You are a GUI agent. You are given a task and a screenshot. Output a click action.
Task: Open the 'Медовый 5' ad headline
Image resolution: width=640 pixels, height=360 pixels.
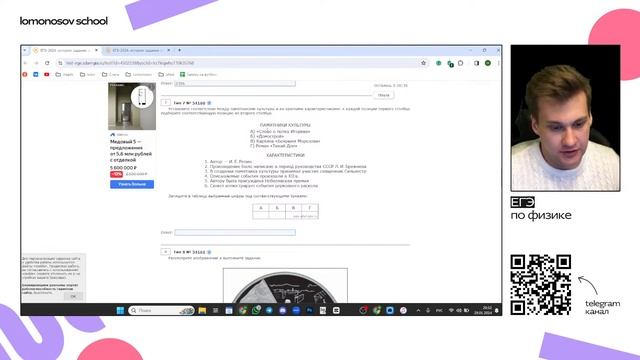coord(131,151)
